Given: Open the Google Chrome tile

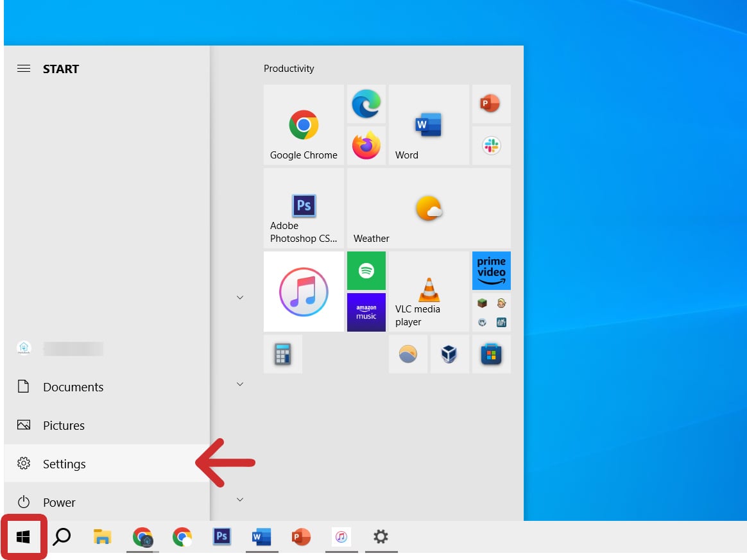Looking at the screenshot, I should click(x=304, y=126).
